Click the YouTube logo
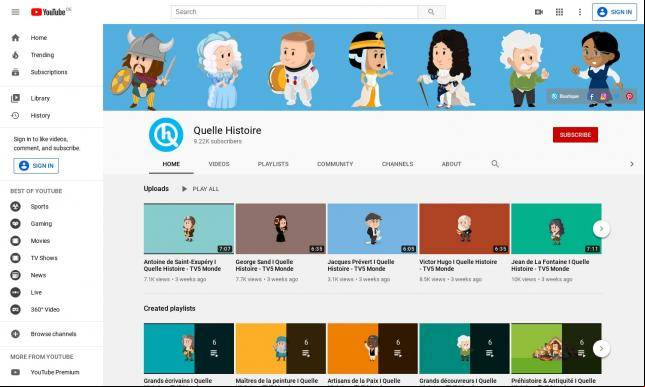 pyautogui.click(x=48, y=12)
